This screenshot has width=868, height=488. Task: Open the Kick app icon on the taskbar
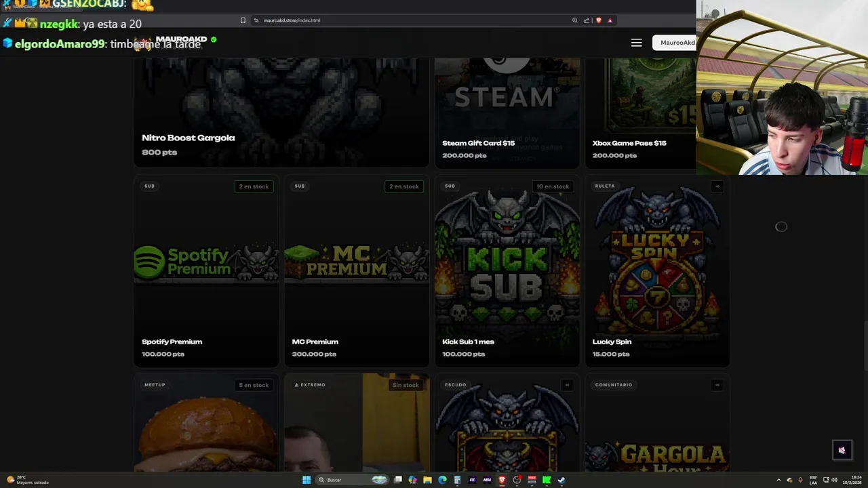pyautogui.click(x=547, y=480)
